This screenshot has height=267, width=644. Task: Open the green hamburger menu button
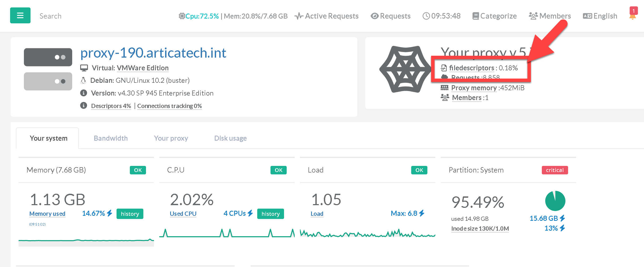point(20,16)
